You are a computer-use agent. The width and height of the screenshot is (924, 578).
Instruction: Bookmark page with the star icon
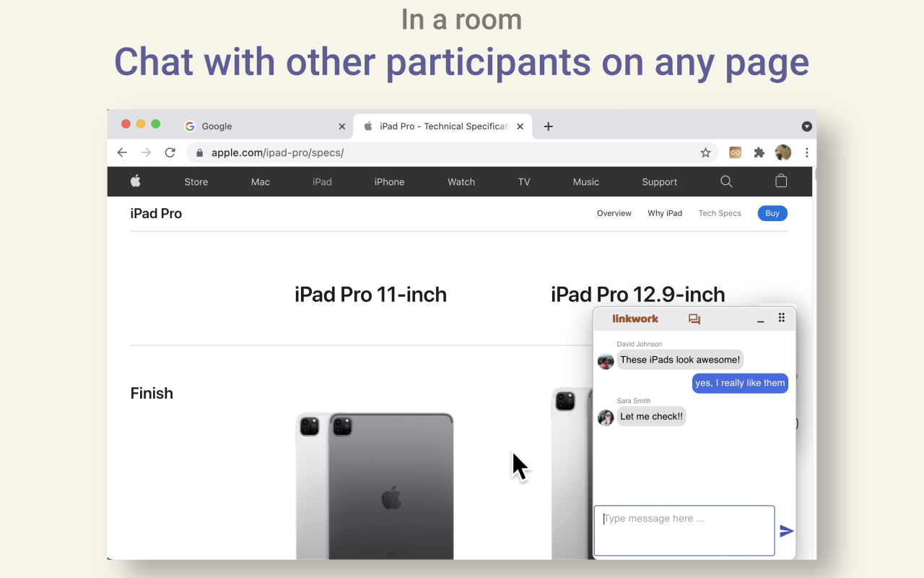tap(705, 152)
